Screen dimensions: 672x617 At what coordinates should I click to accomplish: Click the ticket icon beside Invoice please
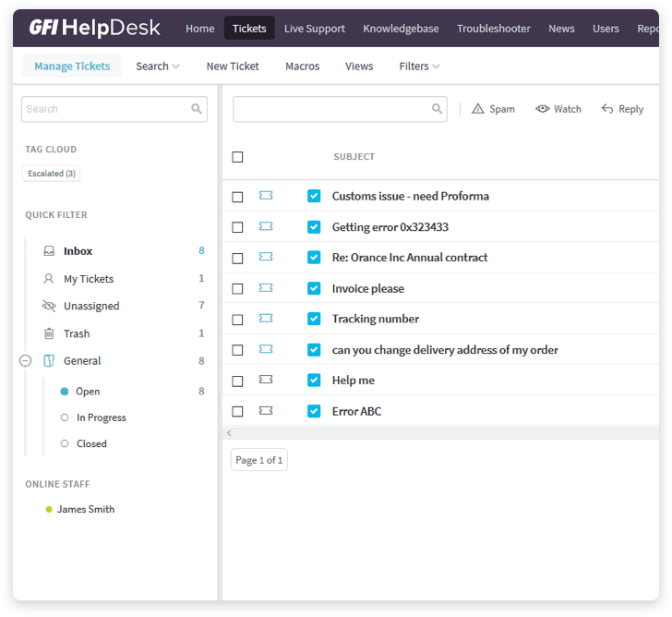[x=266, y=288]
